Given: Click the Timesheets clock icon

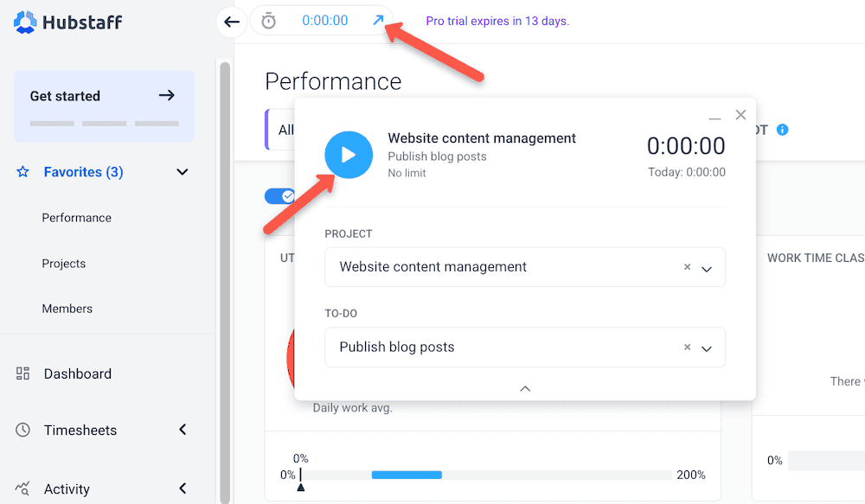Looking at the screenshot, I should 22,431.
